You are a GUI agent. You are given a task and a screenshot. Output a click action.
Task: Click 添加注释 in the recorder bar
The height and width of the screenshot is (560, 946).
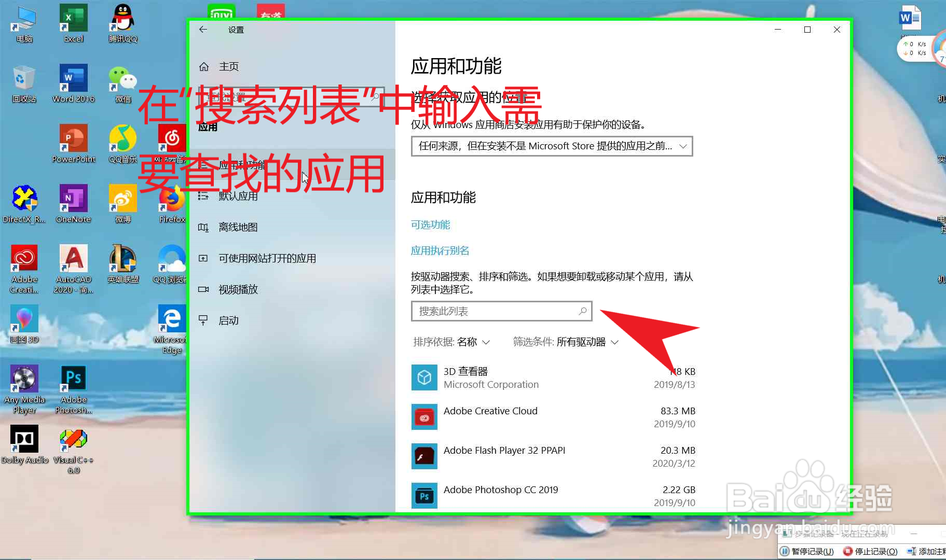(927, 551)
